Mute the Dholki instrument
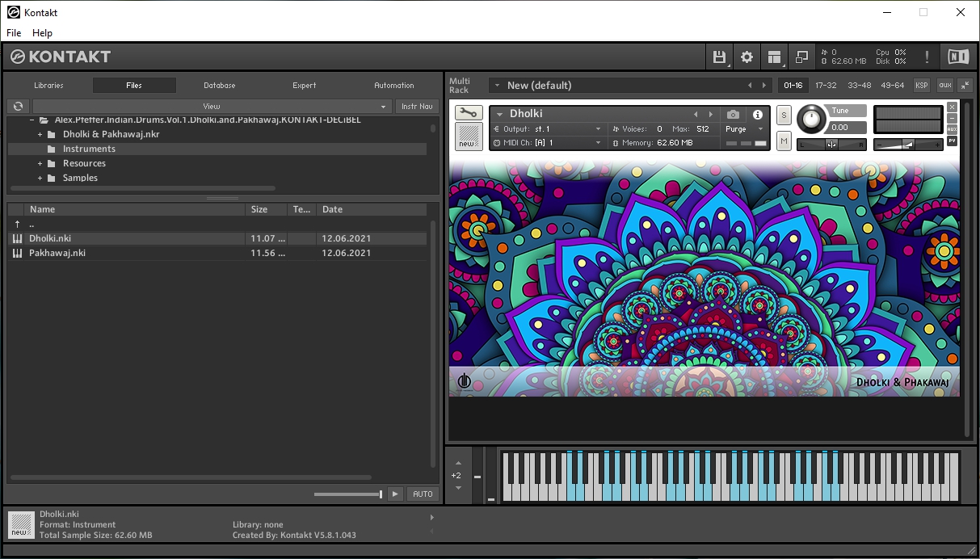This screenshot has width=980, height=559. tap(784, 141)
